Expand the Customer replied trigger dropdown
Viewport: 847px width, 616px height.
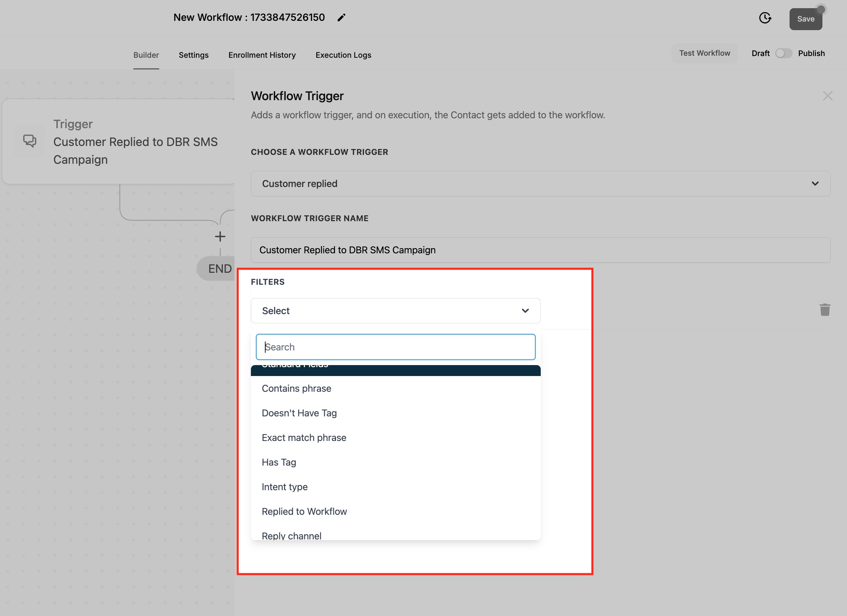click(x=540, y=184)
